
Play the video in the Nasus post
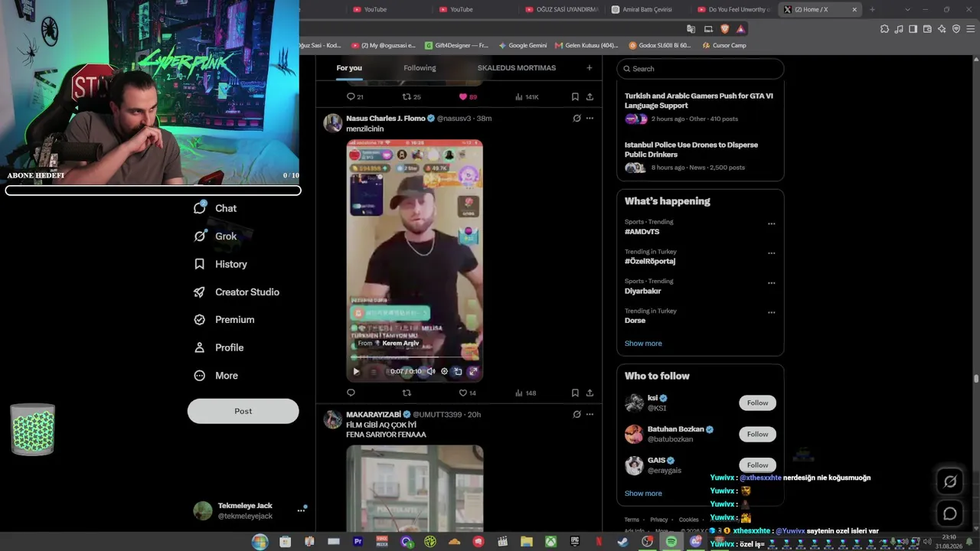pos(356,372)
